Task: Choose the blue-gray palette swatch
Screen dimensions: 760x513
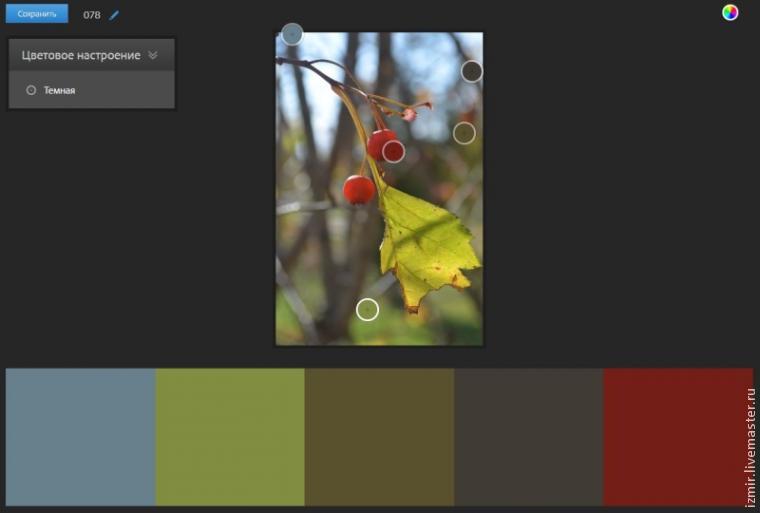Action: coord(80,437)
